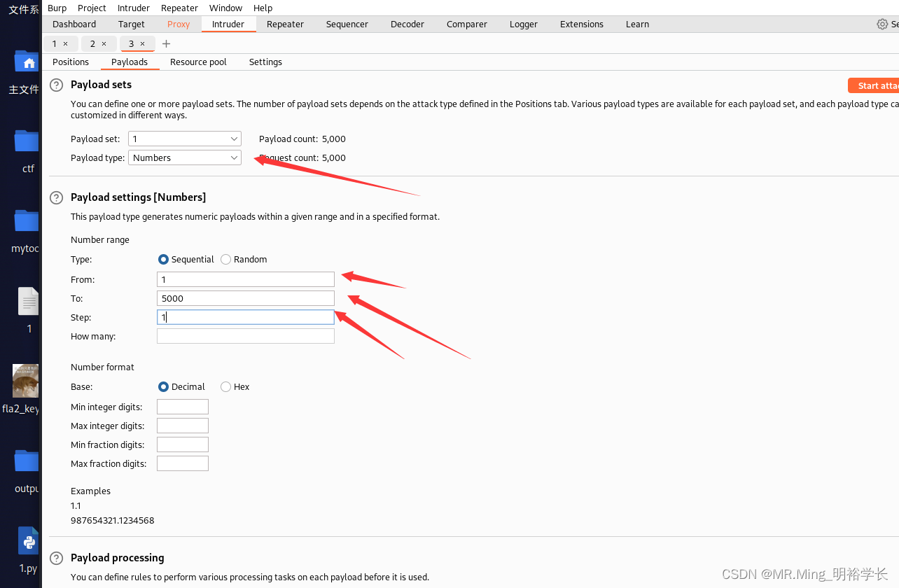Click the help icon beside Payload settings [Numbers]
Image resolution: width=899 pixels, height=588 pixels.
click(56, 197)
